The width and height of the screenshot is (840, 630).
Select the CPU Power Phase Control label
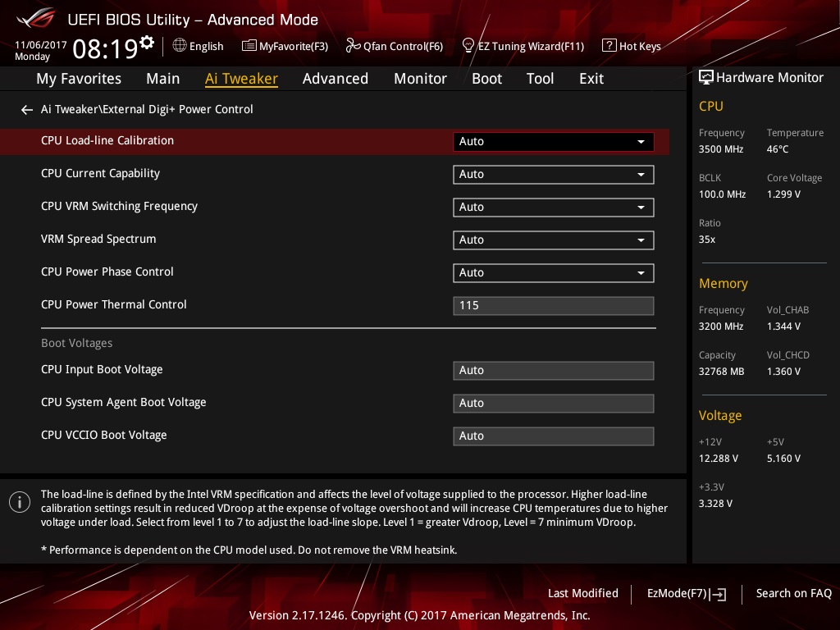click(107, 272)
